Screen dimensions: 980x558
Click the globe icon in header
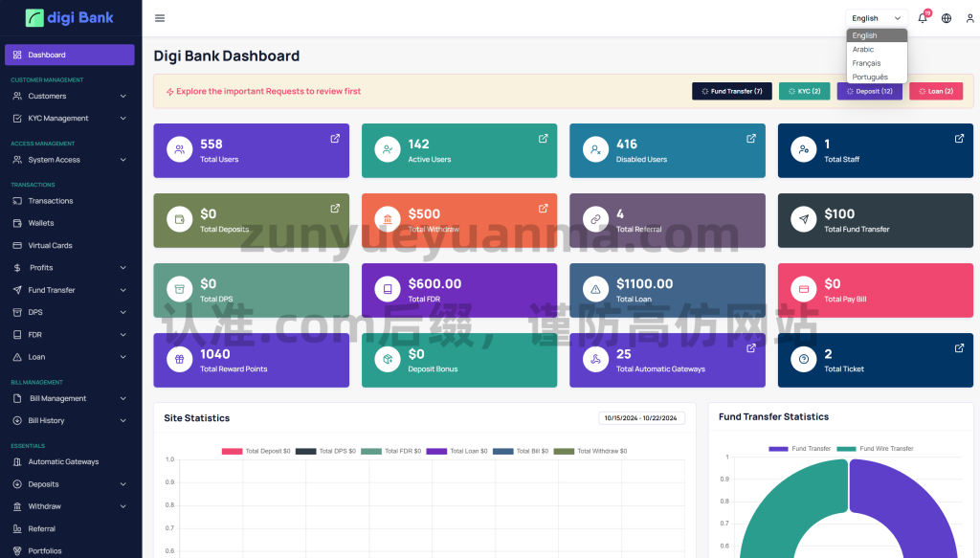(x=947, y=18)
